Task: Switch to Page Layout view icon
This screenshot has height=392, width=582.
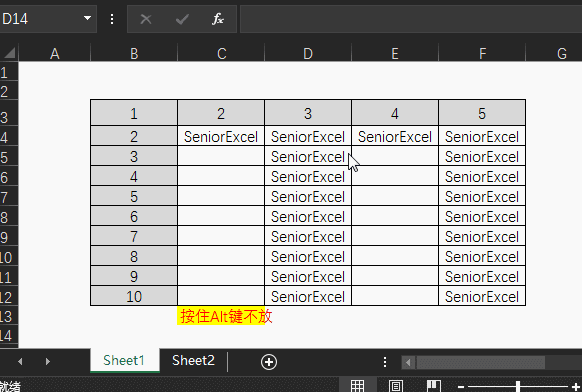Action: (x=396, y=386)
